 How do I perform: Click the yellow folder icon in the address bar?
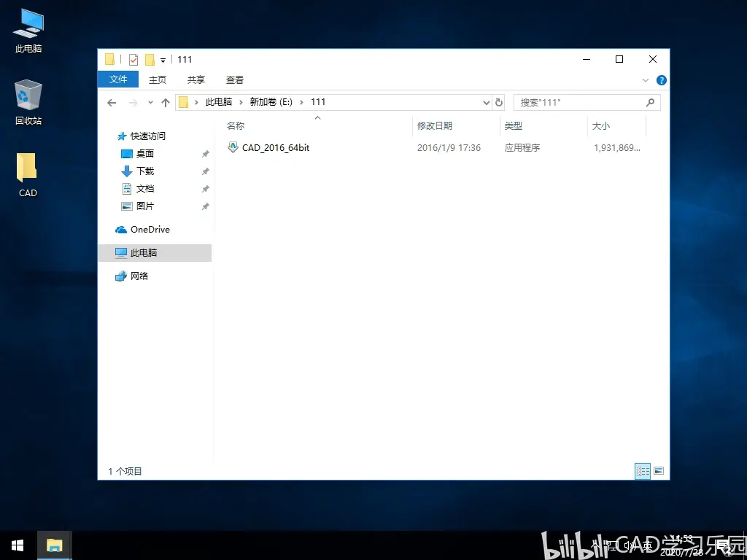tap(183, 102)
